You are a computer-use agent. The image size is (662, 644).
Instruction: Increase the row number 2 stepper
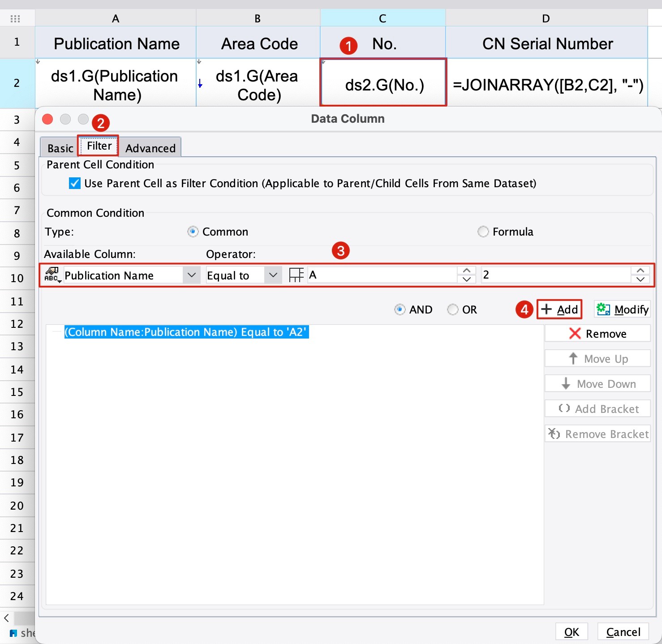640,270
